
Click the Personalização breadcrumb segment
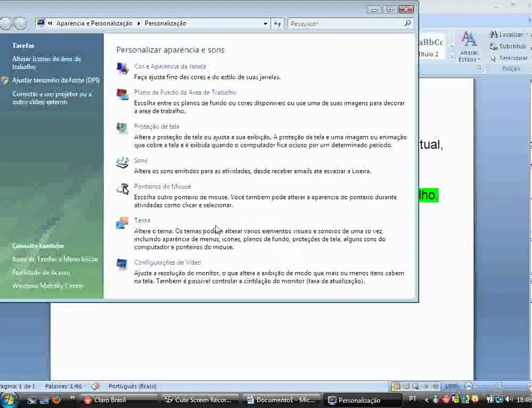click(x=166, y=23)
